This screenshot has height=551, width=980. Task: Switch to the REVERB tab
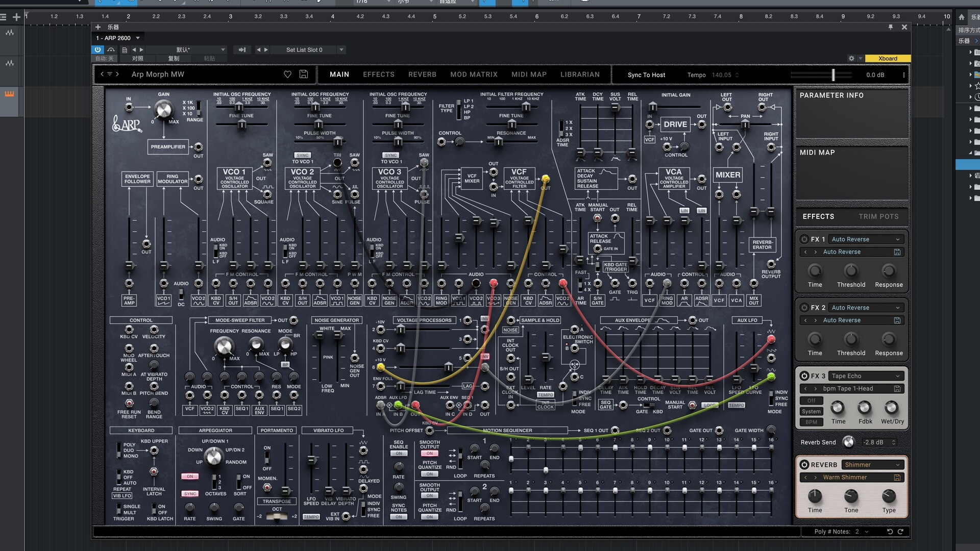[x=422, y=74]
